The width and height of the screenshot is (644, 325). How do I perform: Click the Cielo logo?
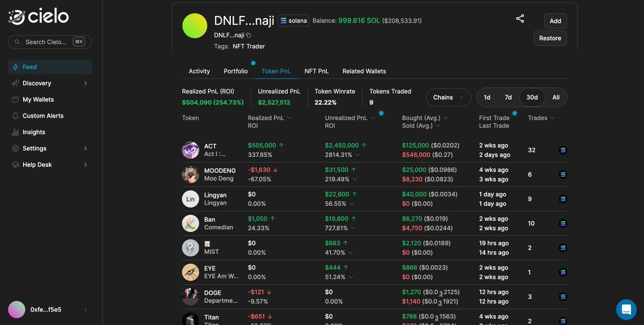[39, 17]
